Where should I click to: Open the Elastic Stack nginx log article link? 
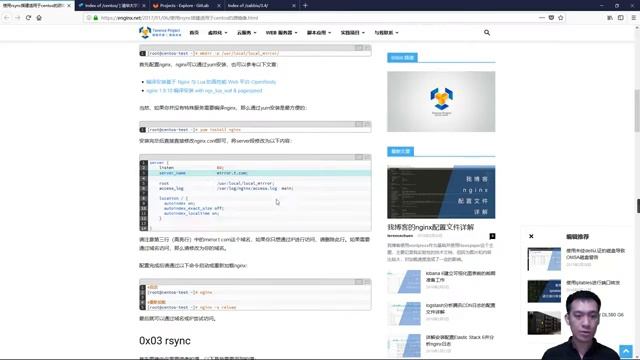pyautogui.click(x=460, y=341)
